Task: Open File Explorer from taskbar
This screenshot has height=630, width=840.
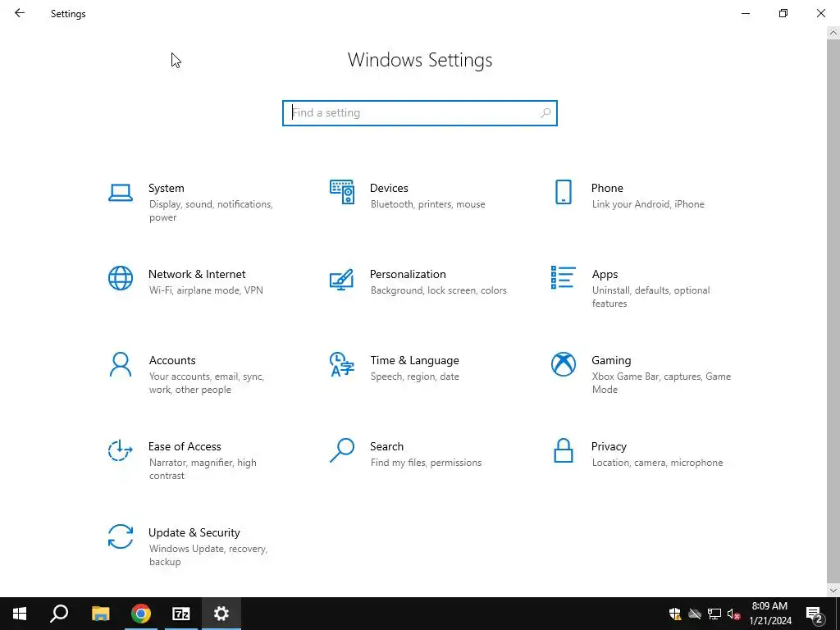Action: point(100,614)
